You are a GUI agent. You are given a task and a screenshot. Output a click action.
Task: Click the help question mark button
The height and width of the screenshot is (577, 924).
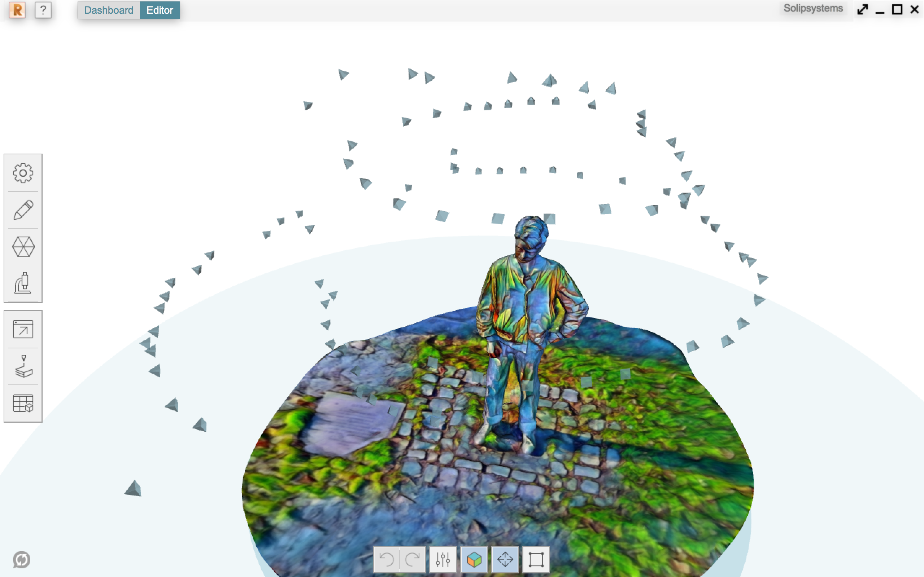(x=43, y=10)
